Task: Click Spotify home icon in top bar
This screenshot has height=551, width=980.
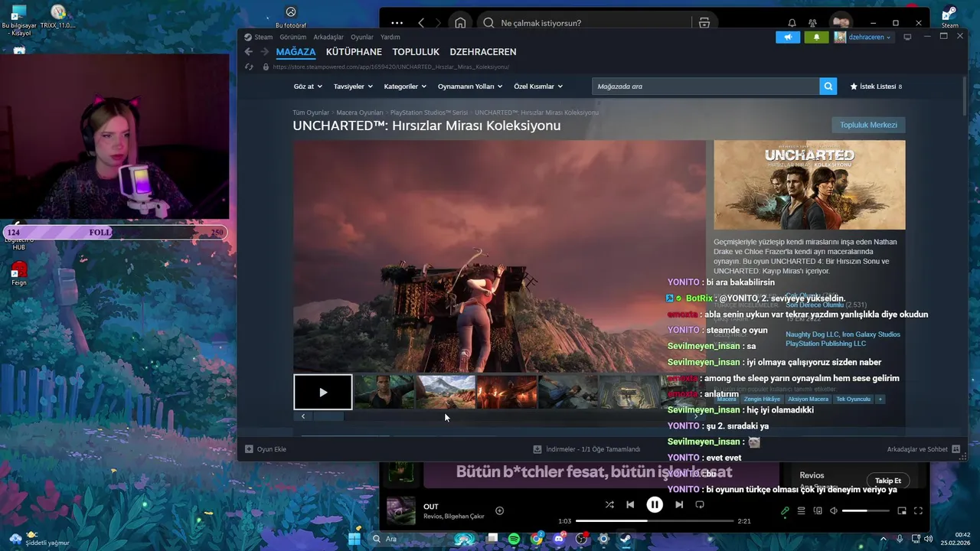Action: click(460, 23)
